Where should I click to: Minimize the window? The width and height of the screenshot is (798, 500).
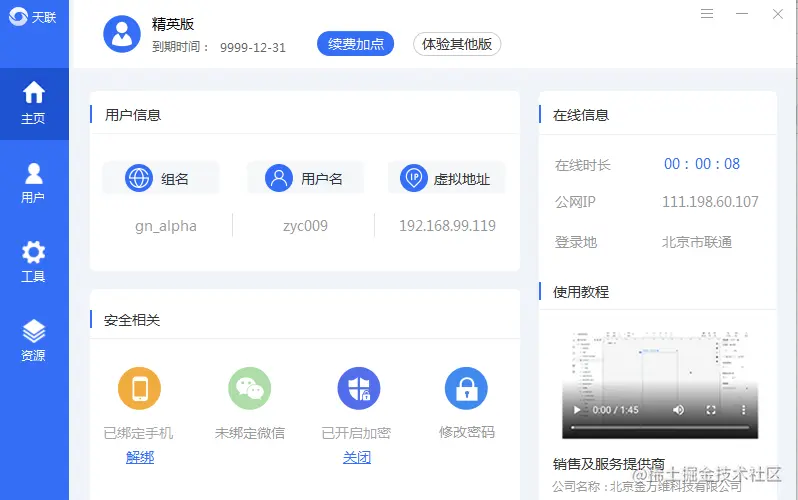coord(742,14)
